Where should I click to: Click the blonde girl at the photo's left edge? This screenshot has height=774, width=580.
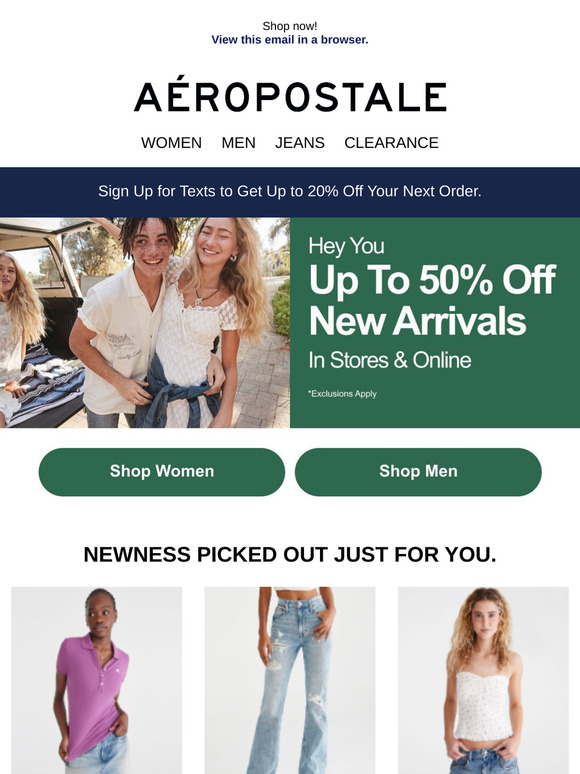click(17, 336)
